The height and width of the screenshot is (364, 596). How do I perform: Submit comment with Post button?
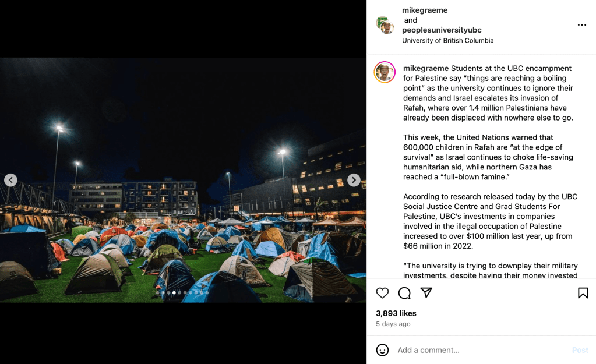[x=580, y=350]
